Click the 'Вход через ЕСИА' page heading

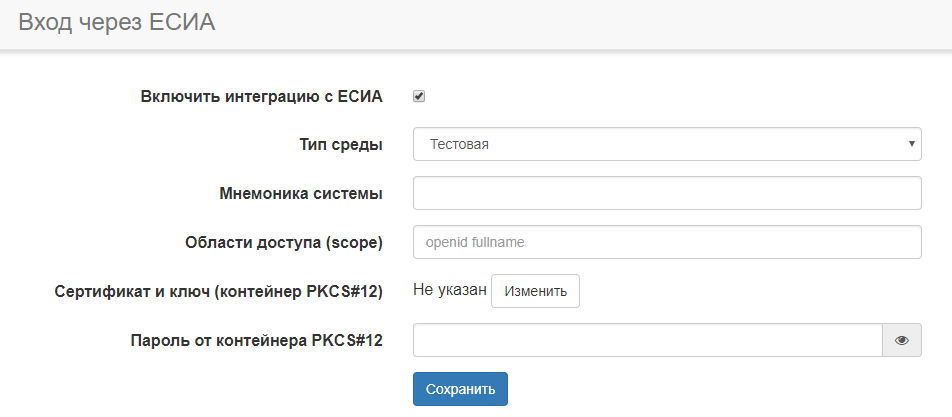click(x=117, y=22)
